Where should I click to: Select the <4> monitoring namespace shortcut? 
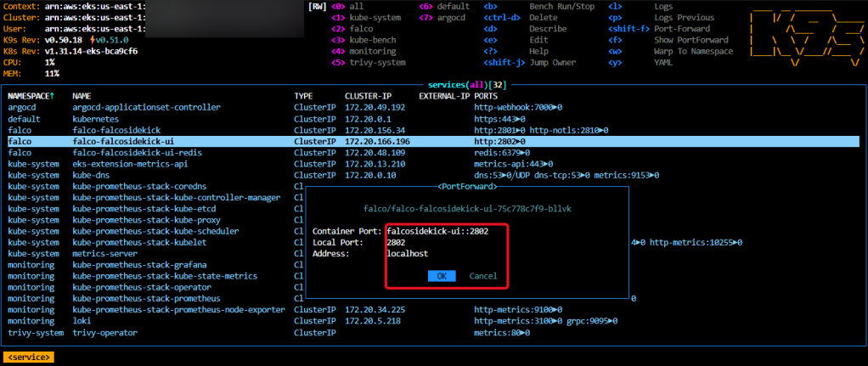[364, 51]
